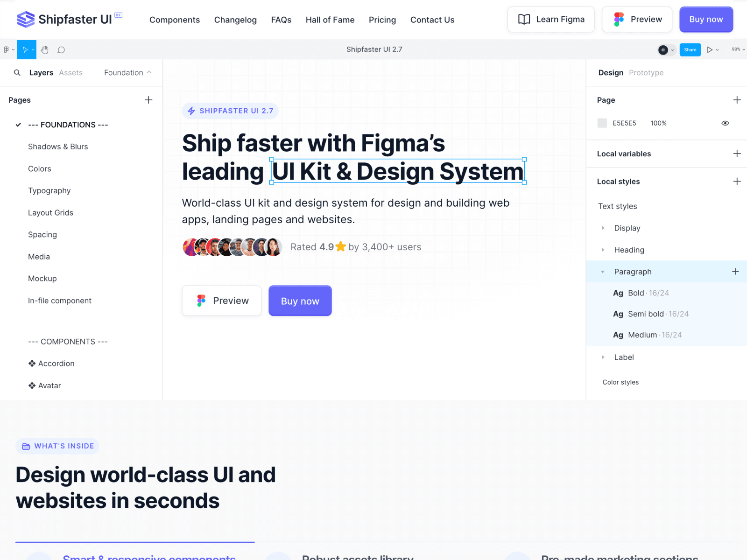The width and height of the screenshot is (747, 560).
Task: Select the Typography page
Action: (x=49, y=190)
